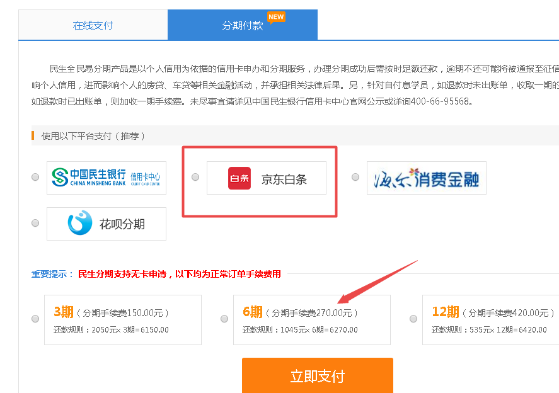Viewport: 559px width, 393px height.
Task: Click the green 民生银行 emblem
Action: click(60, 177)
